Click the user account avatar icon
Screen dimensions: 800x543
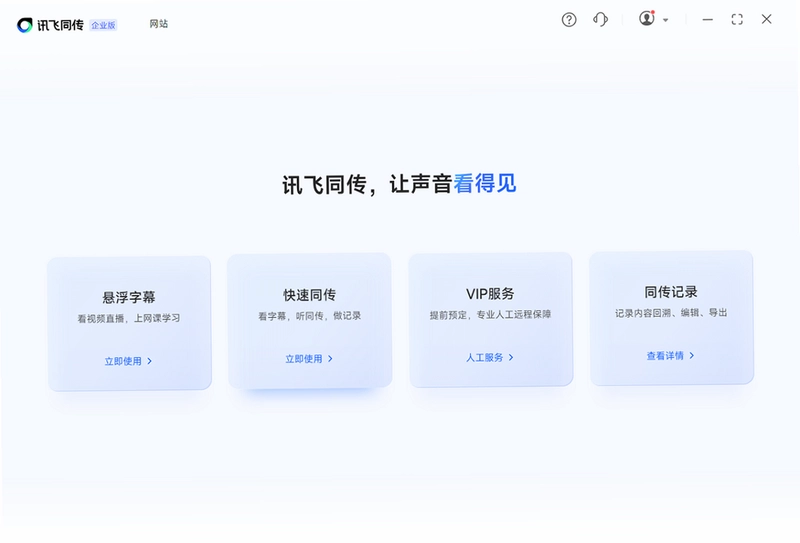point(647,18)
